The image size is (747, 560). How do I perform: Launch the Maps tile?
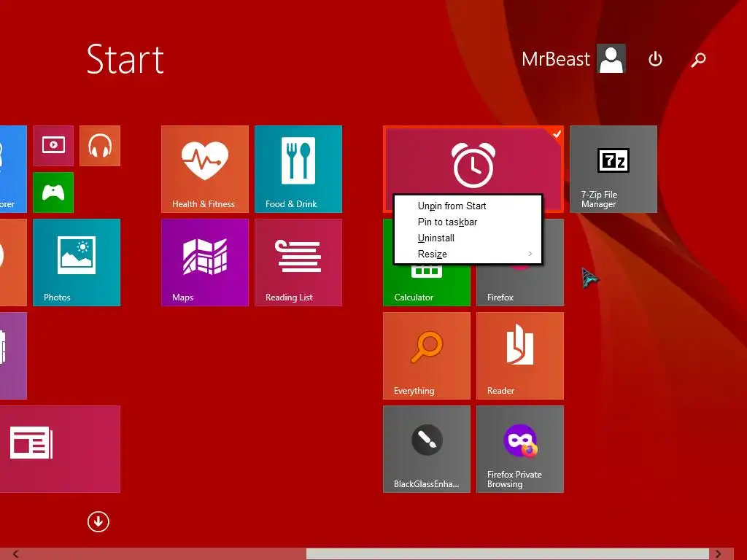coord(205,262)
